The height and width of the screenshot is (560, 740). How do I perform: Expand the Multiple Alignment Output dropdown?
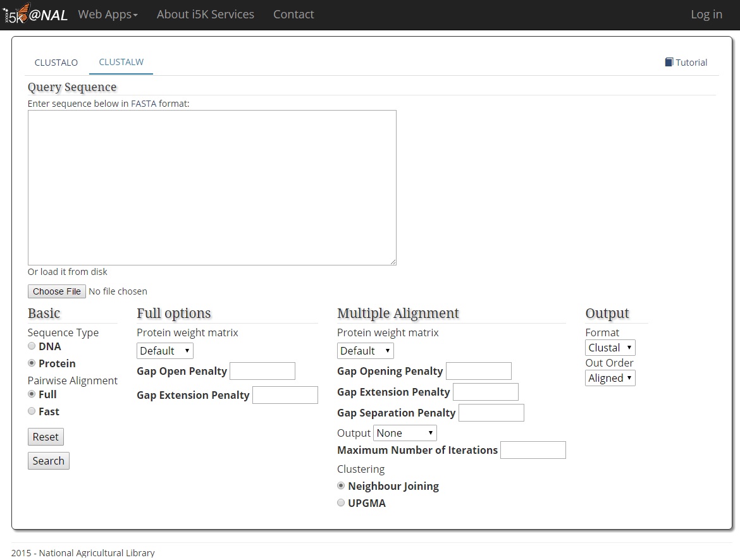pyautogui.click(x=405, y=433)
